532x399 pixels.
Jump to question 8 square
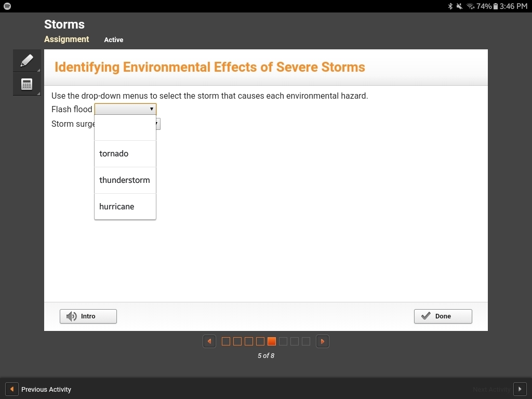(306, 341)
